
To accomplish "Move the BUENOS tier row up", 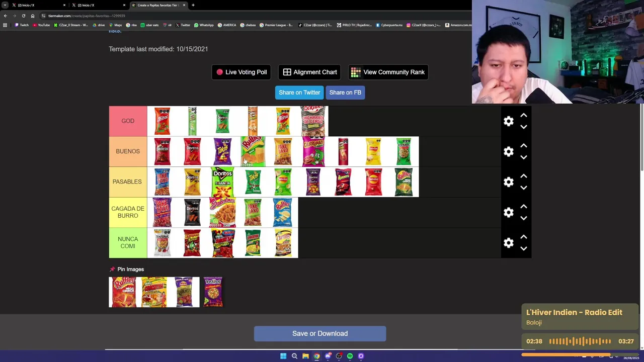I will 524,146.
